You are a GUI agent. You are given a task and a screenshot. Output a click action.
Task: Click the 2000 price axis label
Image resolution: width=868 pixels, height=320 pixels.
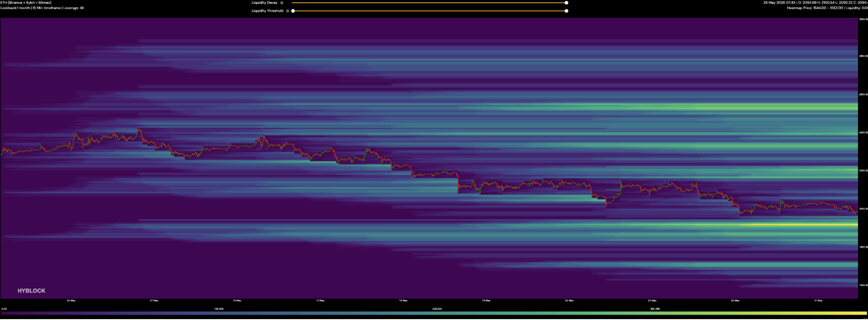(x=863, y=209)
